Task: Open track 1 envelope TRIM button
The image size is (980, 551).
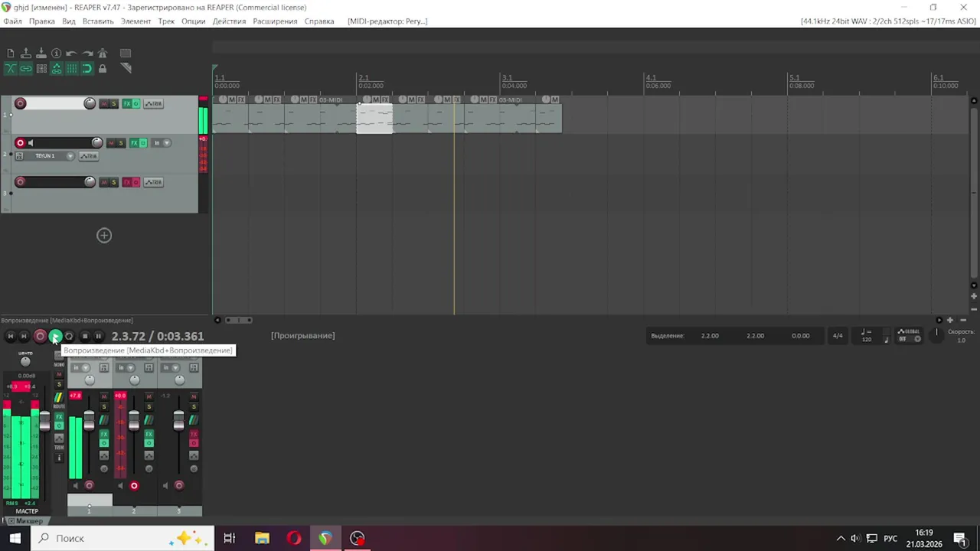Action: click(153, 103)
